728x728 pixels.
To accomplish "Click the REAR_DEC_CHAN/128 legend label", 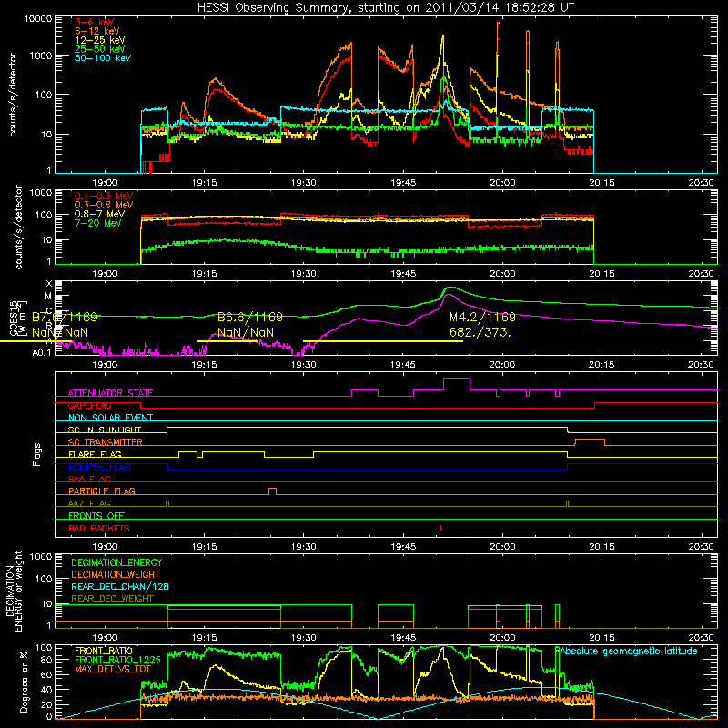I will pos(120,587).
